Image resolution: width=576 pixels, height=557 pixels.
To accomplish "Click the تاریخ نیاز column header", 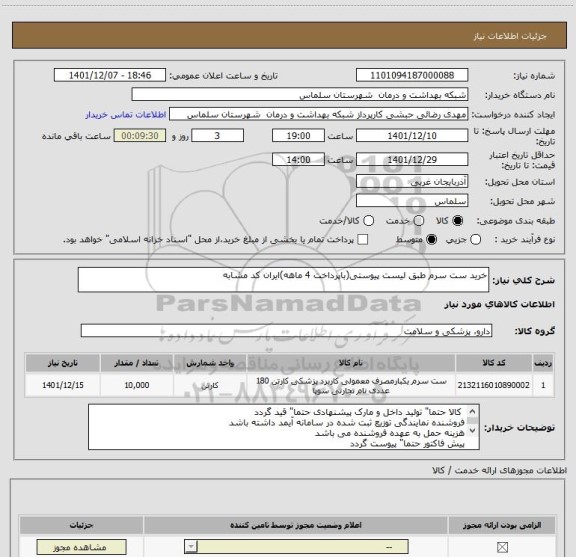I will [x=62, y=363].
